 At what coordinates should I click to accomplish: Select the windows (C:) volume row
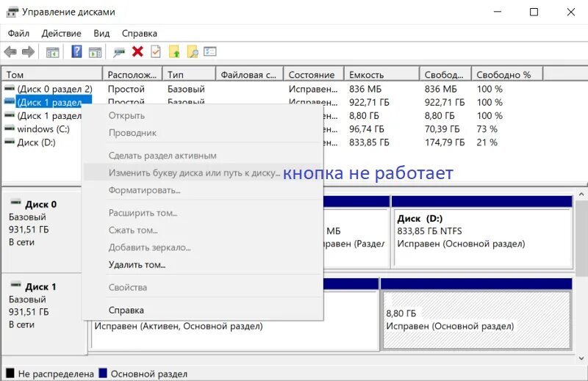[x=43, y=129]
